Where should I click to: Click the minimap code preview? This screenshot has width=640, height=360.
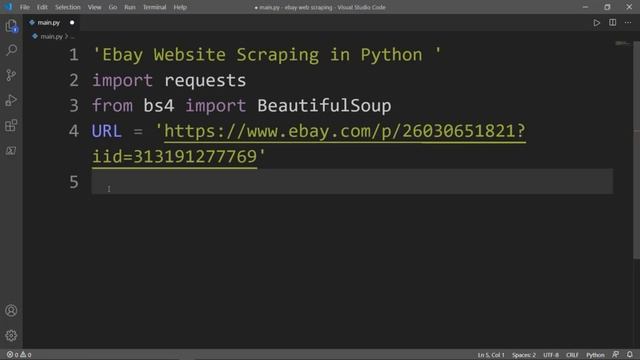[x=623, y=43]
